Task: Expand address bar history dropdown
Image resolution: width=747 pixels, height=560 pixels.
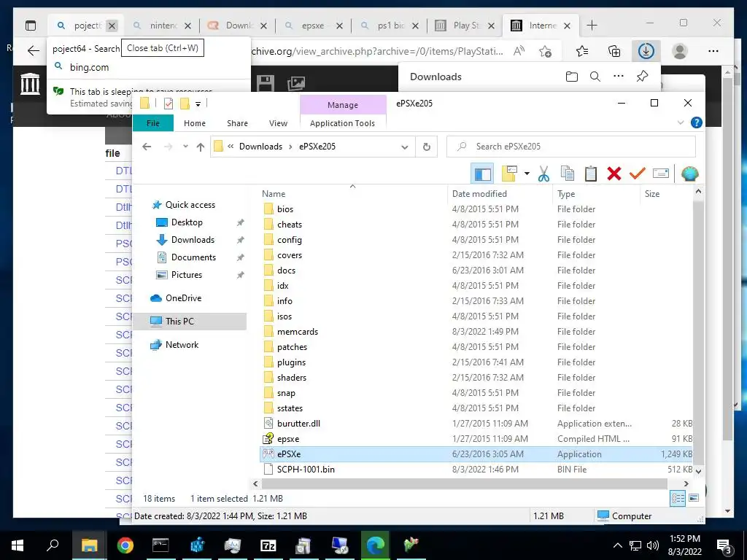Action: point(404,147)
